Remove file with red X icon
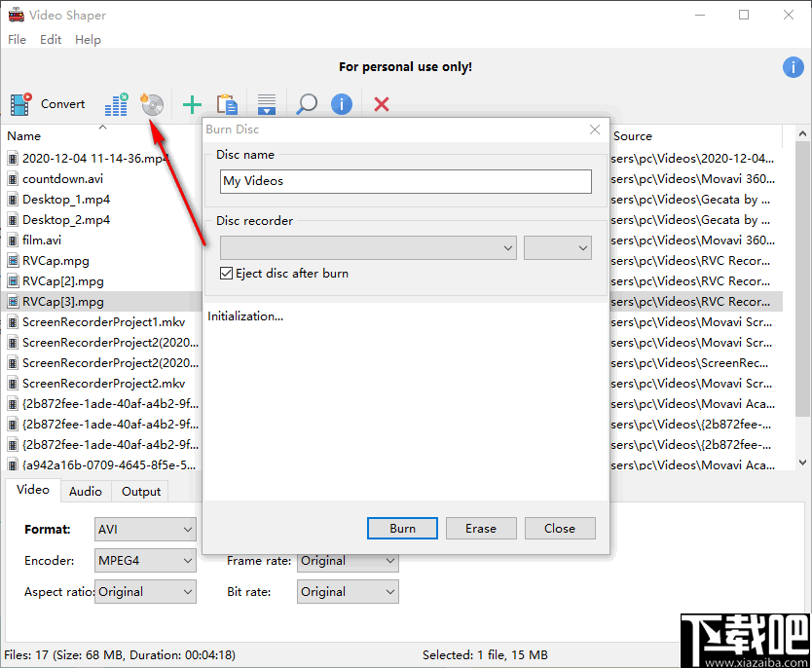The width and height of the screenshot is (812, 668). pyautogui.click(x=382, y=104)
